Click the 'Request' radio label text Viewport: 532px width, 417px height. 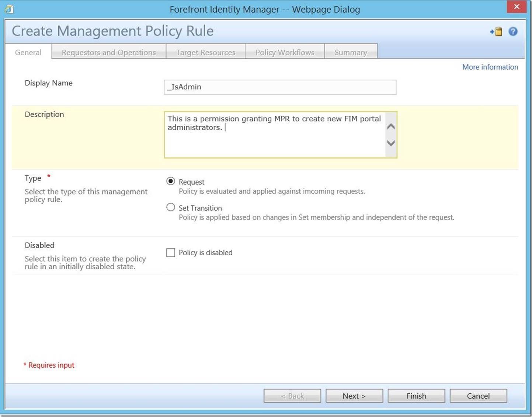pyautogui.click(x=191, y=182)
